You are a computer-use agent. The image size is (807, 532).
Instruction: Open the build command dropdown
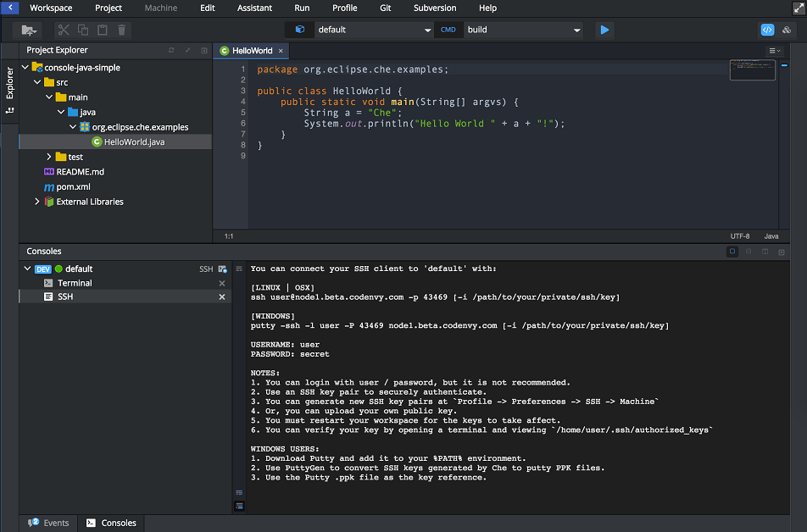tap(576, 30)
